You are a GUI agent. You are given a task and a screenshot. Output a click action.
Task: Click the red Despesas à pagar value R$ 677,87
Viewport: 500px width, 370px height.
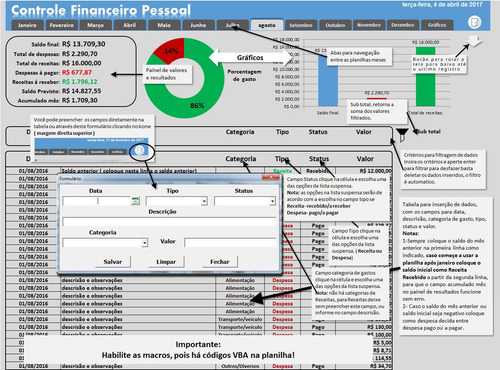click(x=77, y=72)
